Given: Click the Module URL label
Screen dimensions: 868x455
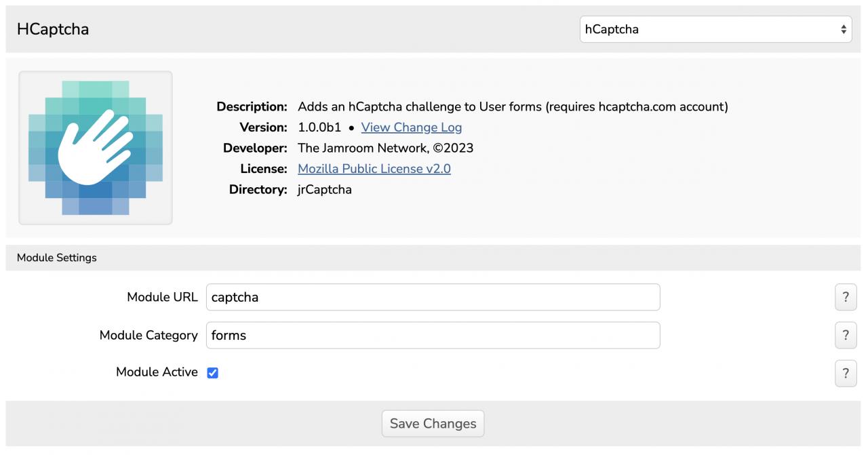Looking at the screenshot, I should [162, 297].
